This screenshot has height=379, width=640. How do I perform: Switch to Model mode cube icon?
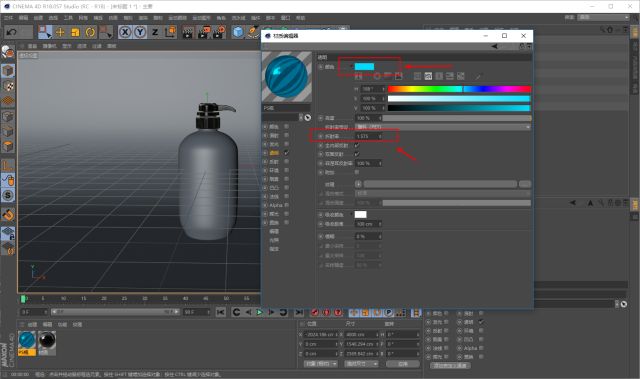[x=8, y=71]
